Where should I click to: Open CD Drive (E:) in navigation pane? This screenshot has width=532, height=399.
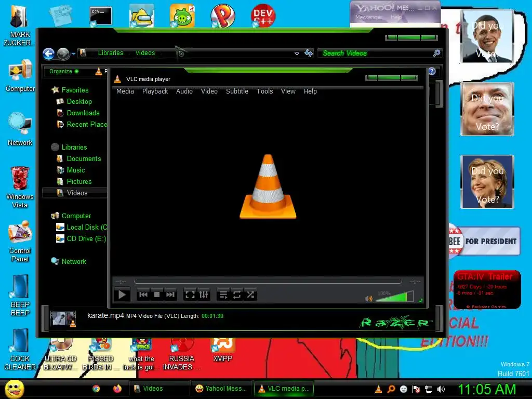82,239
